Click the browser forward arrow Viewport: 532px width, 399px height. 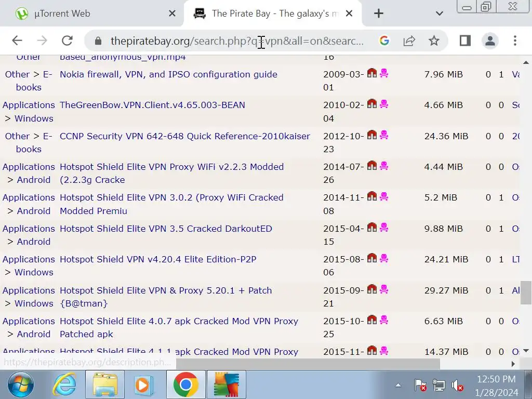(42, 41)
